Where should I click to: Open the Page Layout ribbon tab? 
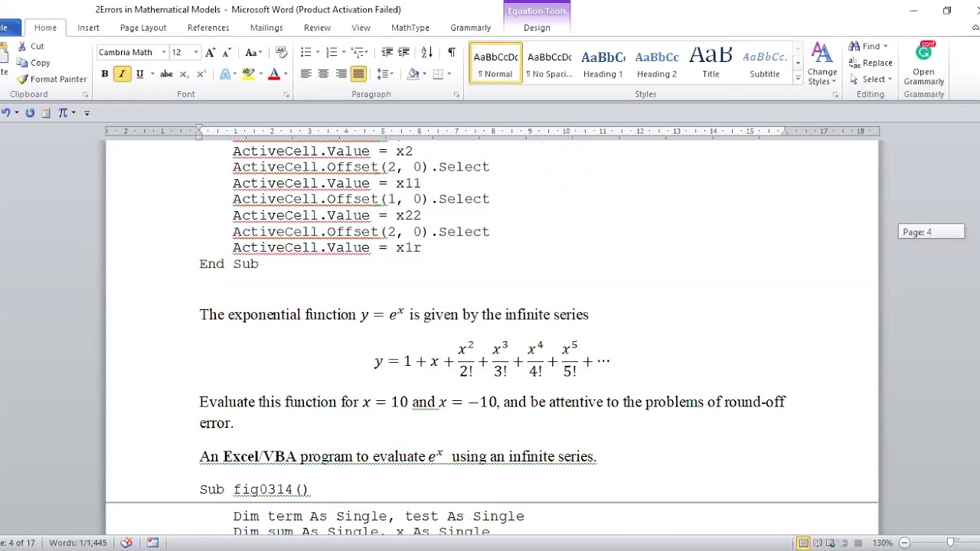click(x=143, y=28)
